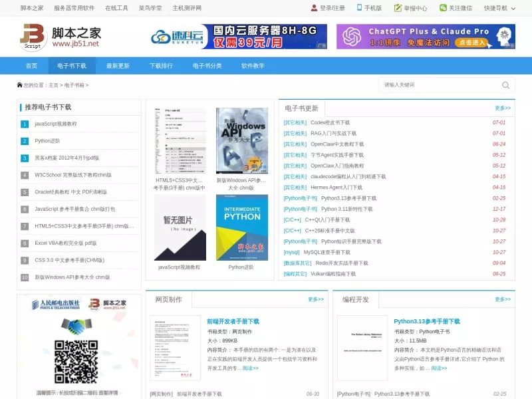Open Excel VBA教程完全版 pdf版
Screen dimensions: 532x399
[x=65, y=243]
